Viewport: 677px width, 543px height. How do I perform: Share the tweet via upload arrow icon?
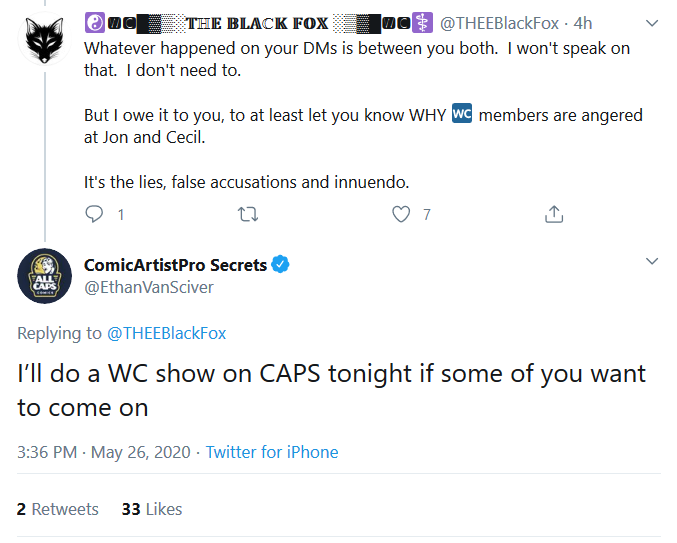pos(554,214)
